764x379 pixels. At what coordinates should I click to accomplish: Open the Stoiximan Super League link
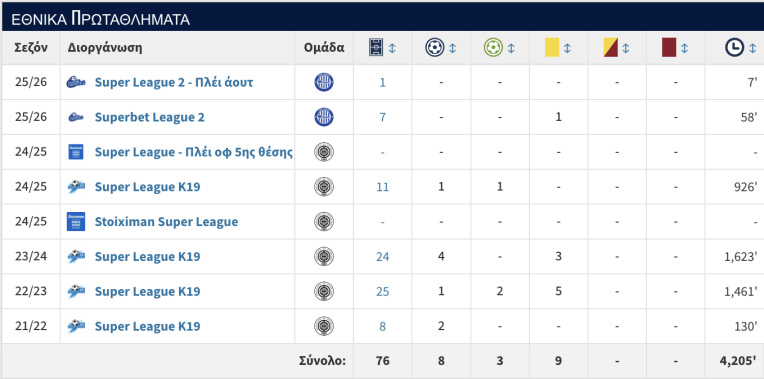tap(166, 222)
